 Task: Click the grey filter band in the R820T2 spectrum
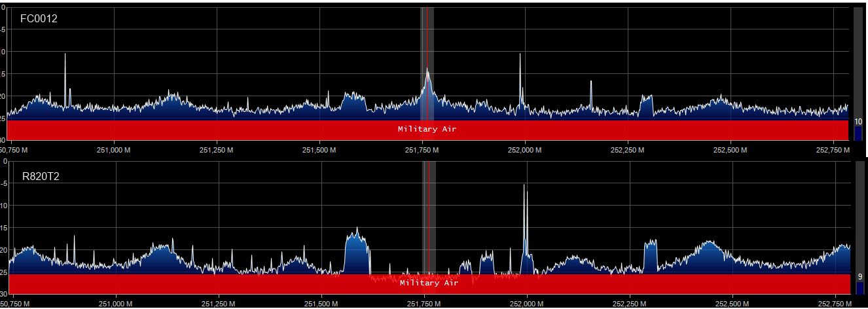(429, 216)
